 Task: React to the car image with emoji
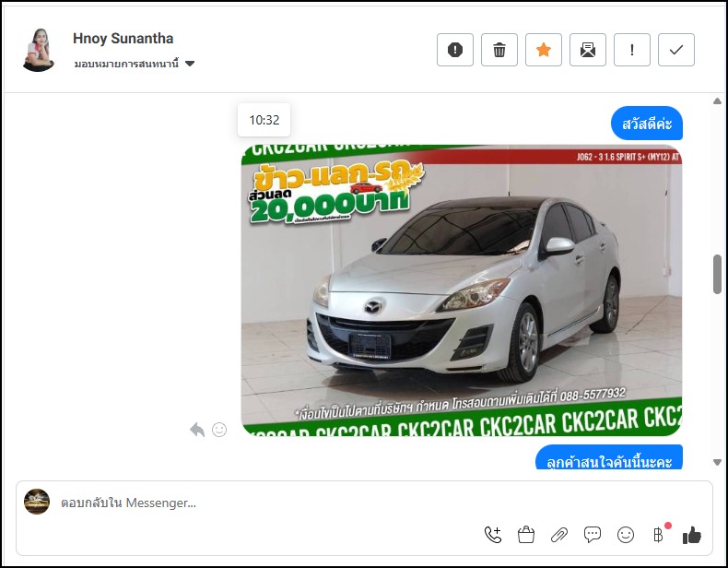pos(219,430)
